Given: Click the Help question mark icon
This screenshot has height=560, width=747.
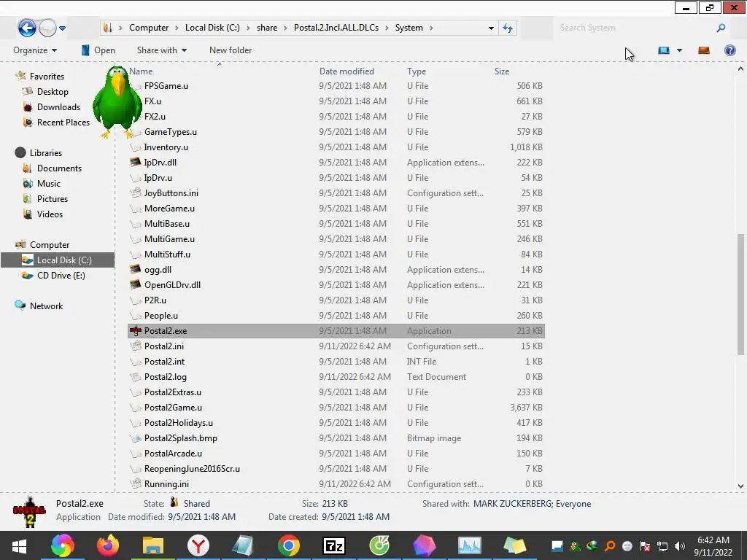Looking at the screenshot, I should coord(729,50).
